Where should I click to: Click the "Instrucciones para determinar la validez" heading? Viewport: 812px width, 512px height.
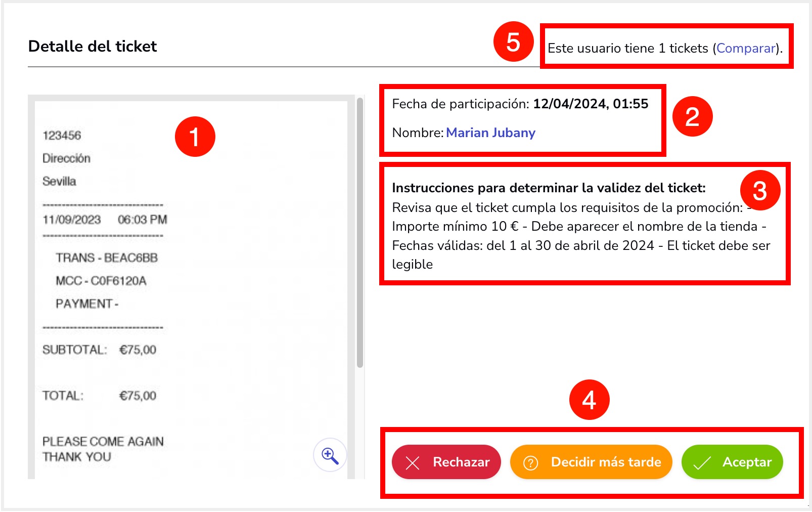pos(549,188)
